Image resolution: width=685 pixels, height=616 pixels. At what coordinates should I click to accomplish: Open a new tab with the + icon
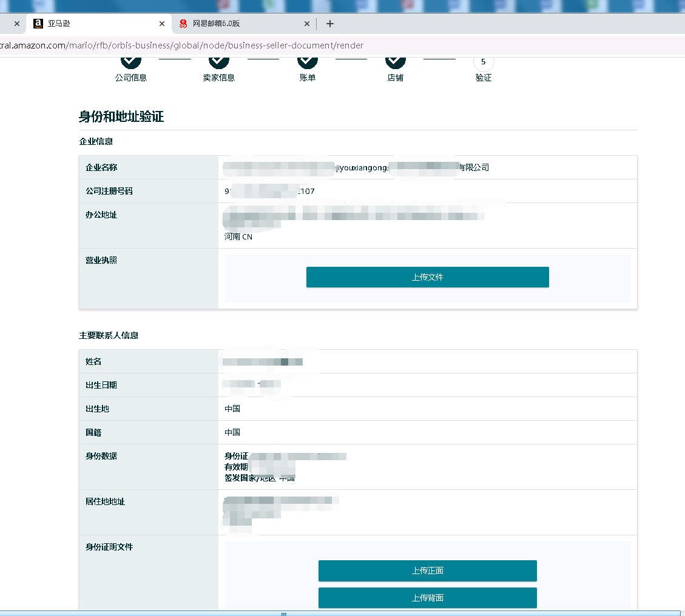(x=330, y=24)
